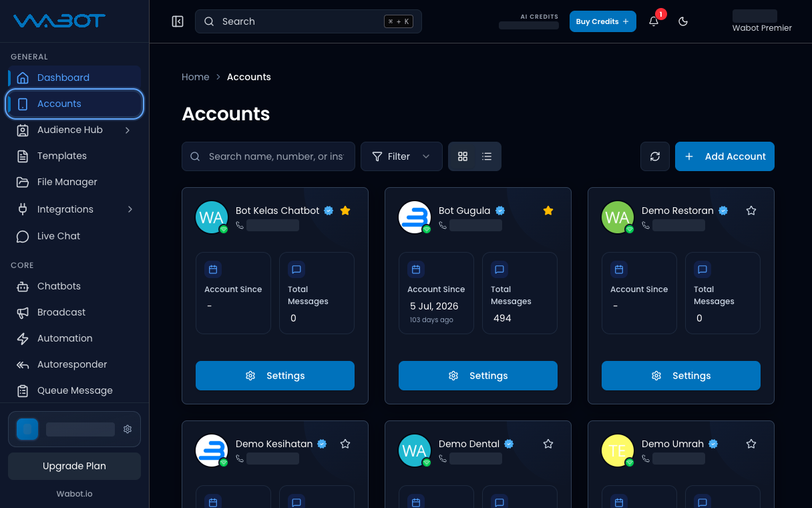Click Demo Kesihatan account name
The height and width of the screenshot is (508, 812).
point(274,444)
